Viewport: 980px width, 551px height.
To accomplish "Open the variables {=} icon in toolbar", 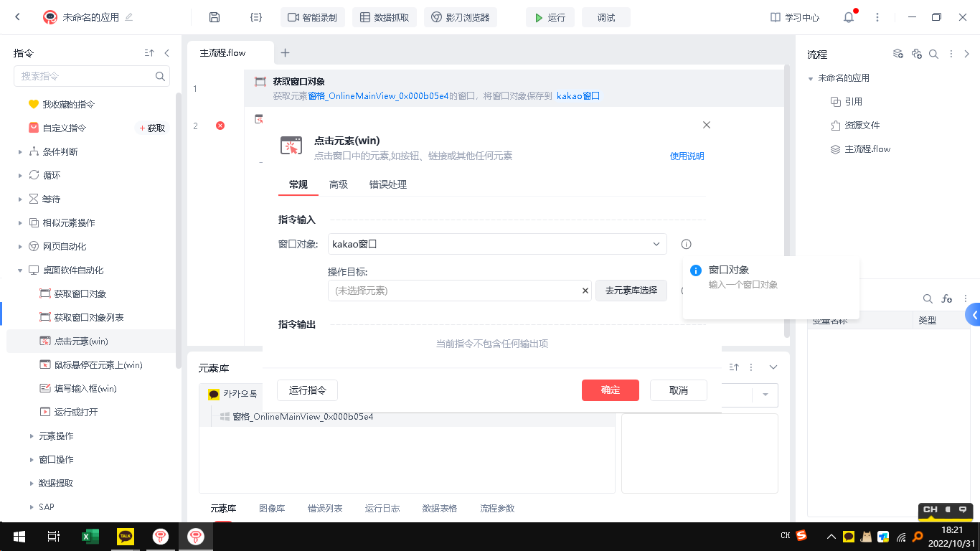I will point(255,17).
